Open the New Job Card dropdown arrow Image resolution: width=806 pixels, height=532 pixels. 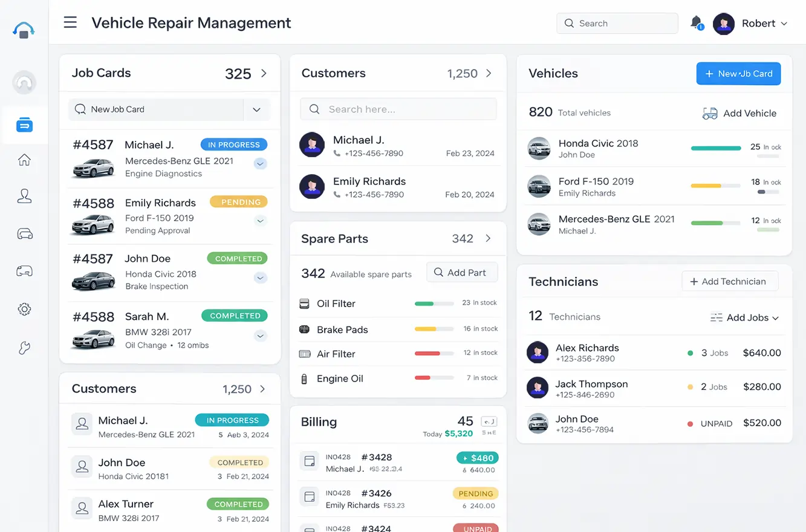coord(256,109)
